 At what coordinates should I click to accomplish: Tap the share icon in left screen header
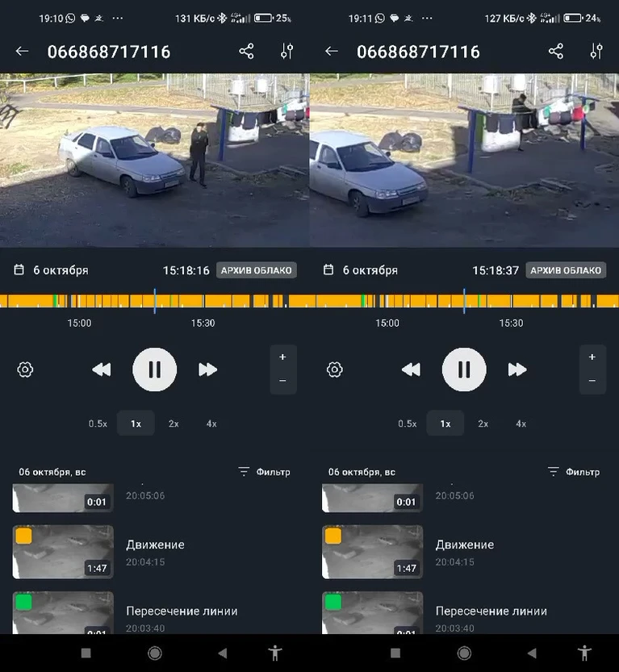pos(246,52)
